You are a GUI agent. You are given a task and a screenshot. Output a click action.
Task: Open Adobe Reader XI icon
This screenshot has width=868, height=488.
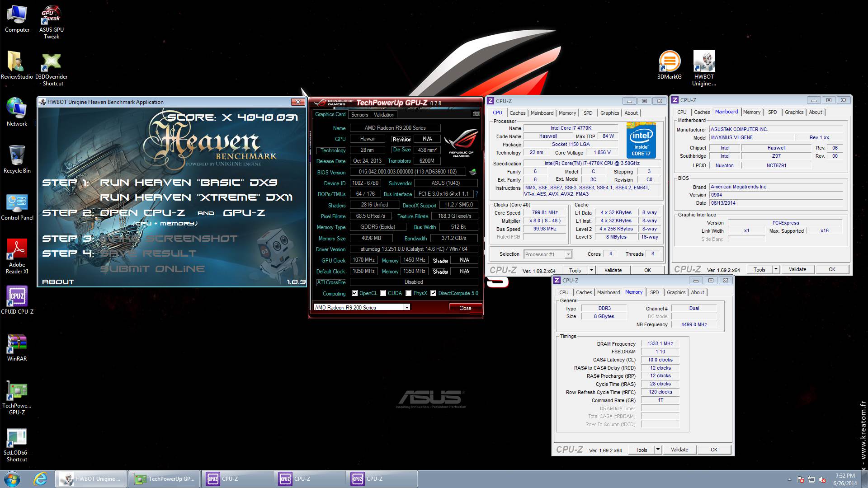17,256
